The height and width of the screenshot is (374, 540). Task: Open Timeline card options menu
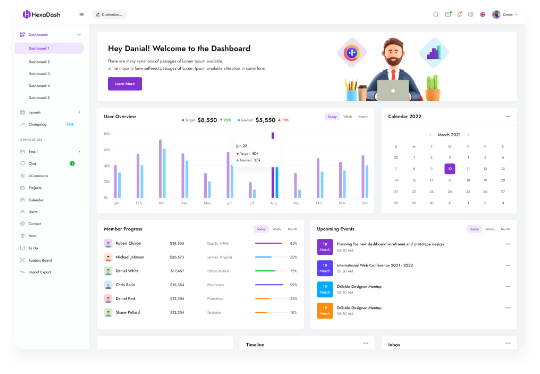(x=365, y=343)
